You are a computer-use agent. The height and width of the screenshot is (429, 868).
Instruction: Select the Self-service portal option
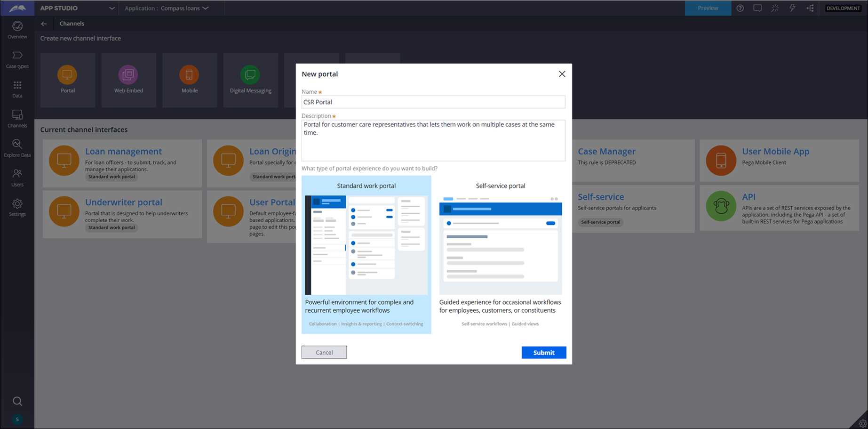pyautogui.click(x=500, y=254)
